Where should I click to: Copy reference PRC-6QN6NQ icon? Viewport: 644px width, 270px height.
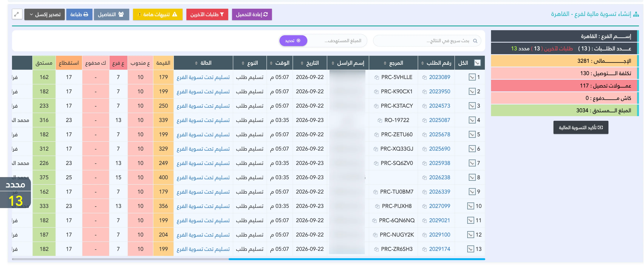coord(374,221)
